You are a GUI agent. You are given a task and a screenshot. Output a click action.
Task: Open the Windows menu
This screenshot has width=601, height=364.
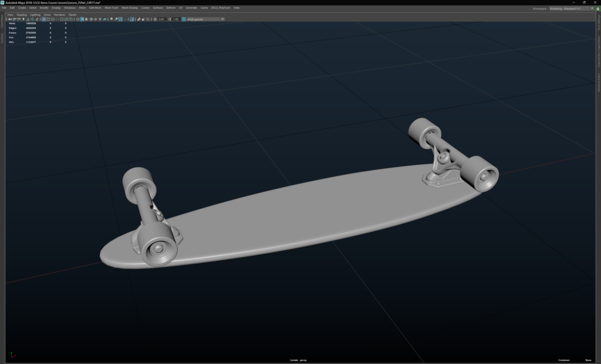(x=70, y=8)
